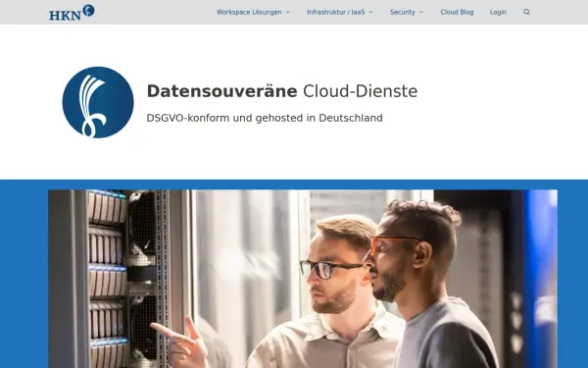Viewport: 588px width, 368px height.
Task: Expand the Security chevron arrow
Action: tap(421, 12)
